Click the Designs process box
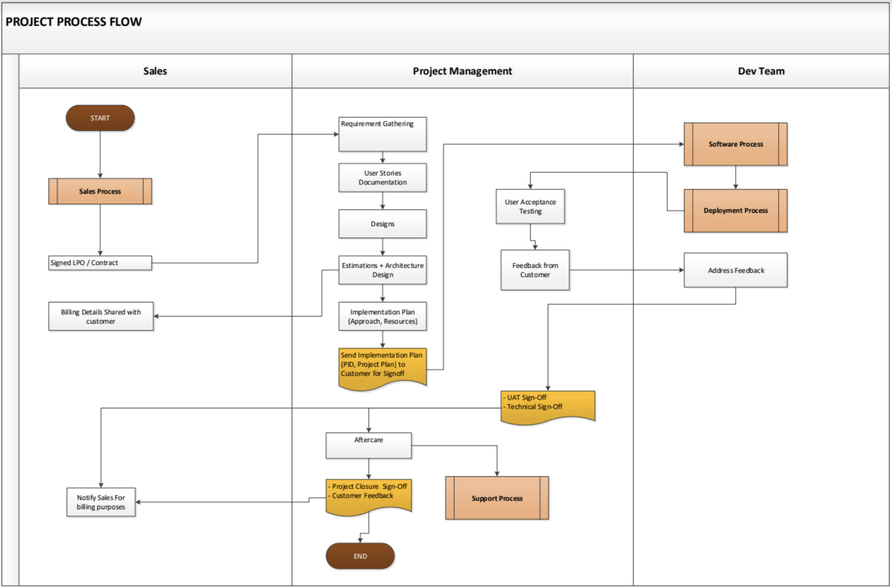892x588 pixels. point(383,224)
